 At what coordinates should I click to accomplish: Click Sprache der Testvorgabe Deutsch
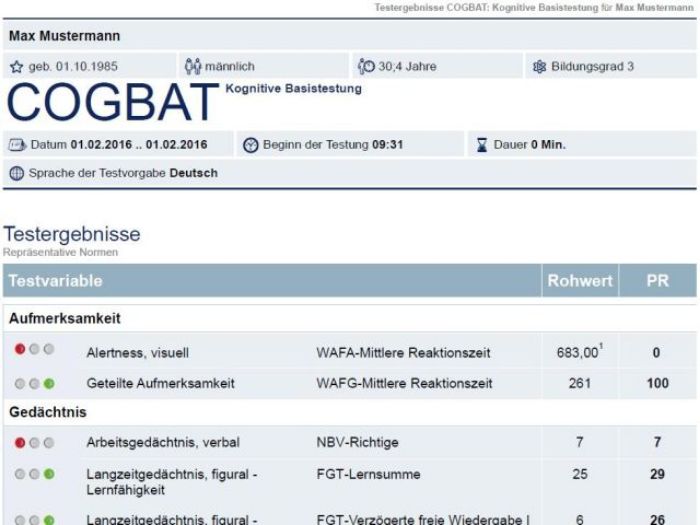(x=123, y=173)
